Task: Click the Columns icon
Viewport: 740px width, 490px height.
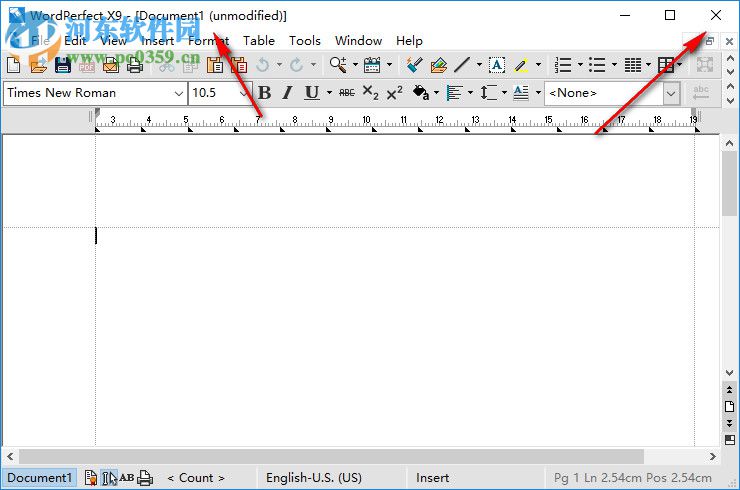Action: (x=632, y=65)
